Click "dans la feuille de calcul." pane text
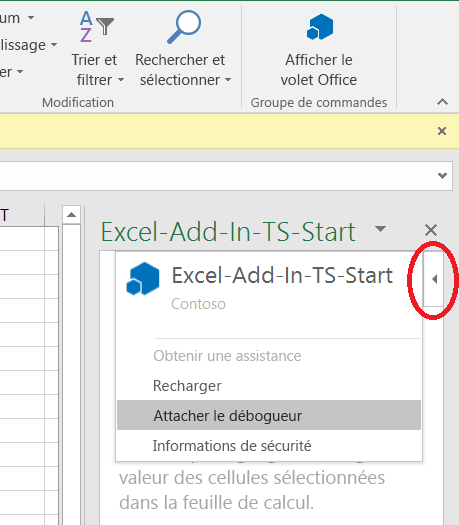 click(x=216, y=503)
